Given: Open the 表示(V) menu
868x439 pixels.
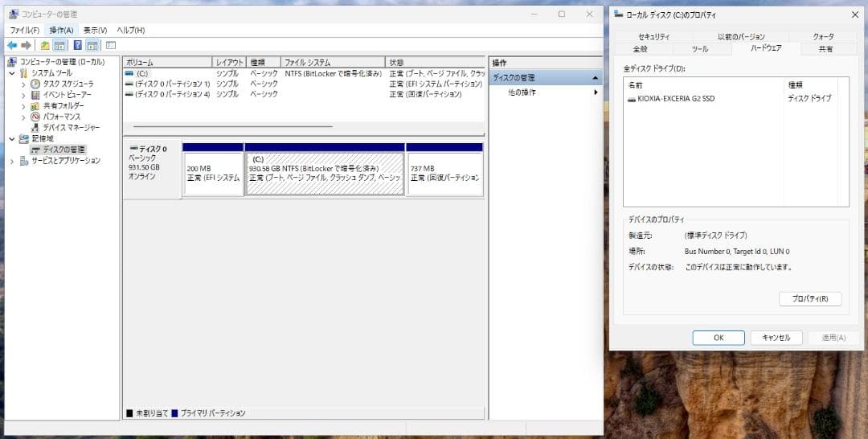Looking at the screenshot, I should point(95,31).
